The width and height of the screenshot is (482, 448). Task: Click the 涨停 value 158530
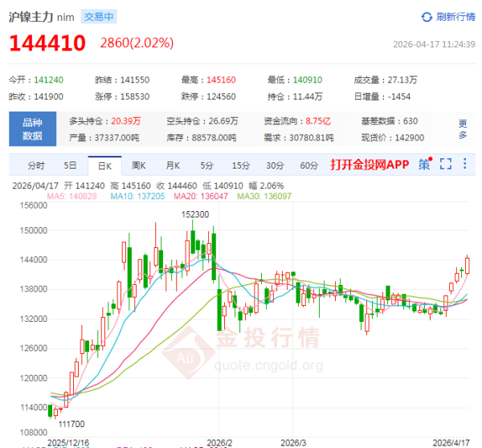click(x=135, y=97)
